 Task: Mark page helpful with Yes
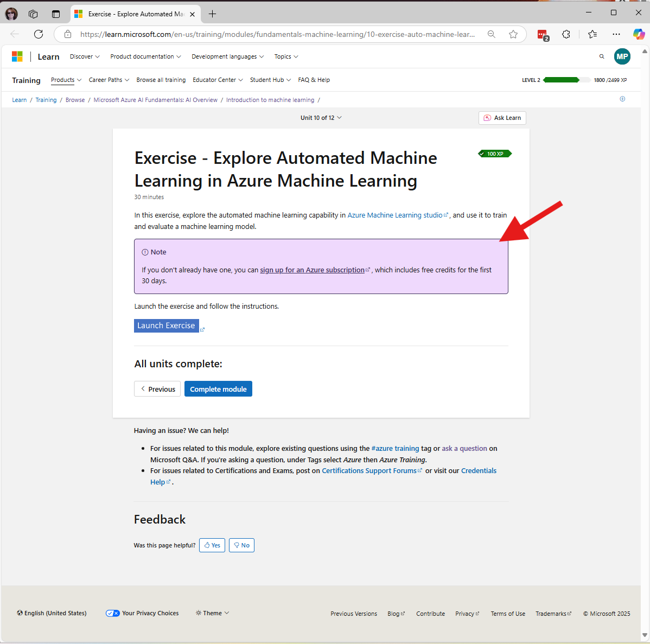click(x=212, y=545)
